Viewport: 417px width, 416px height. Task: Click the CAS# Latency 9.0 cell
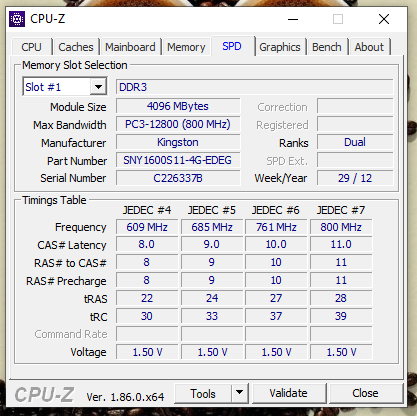212,244
